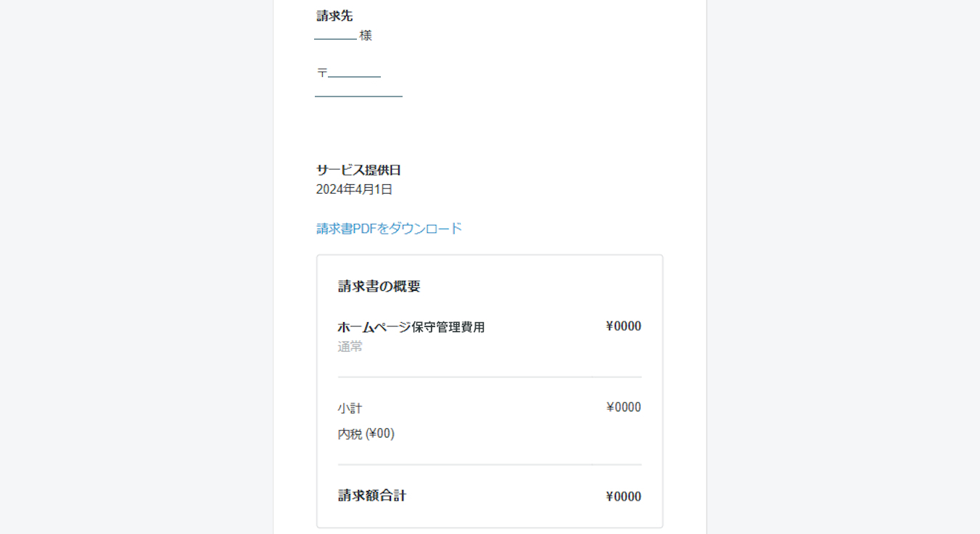Select the 小計 subtotal label
Screen dimensions: 980x534
click(349, 407)
